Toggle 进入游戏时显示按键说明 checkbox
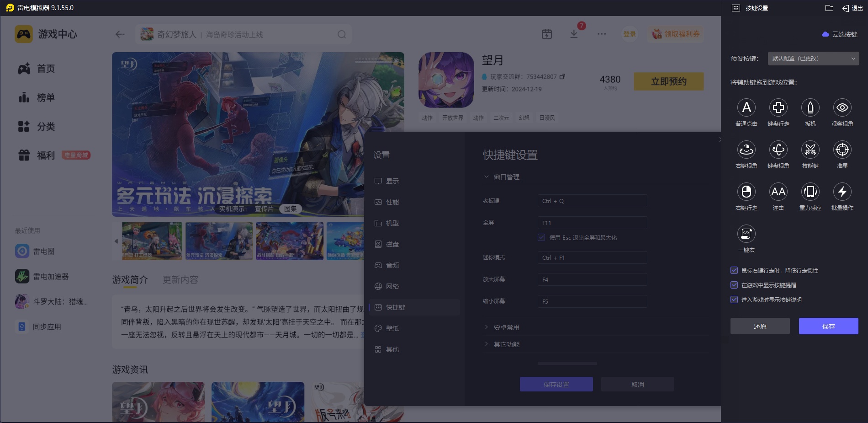Screen dimensions: 868x423 [x=734, y=300]
